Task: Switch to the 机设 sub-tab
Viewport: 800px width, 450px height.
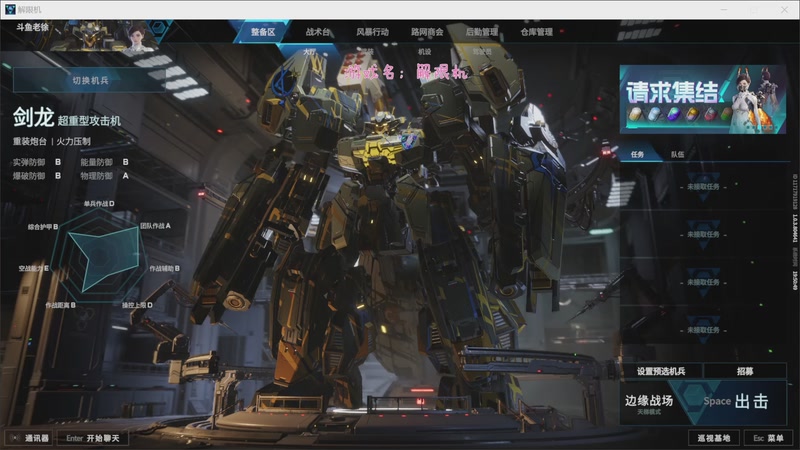Action: [x=424, y=52]
